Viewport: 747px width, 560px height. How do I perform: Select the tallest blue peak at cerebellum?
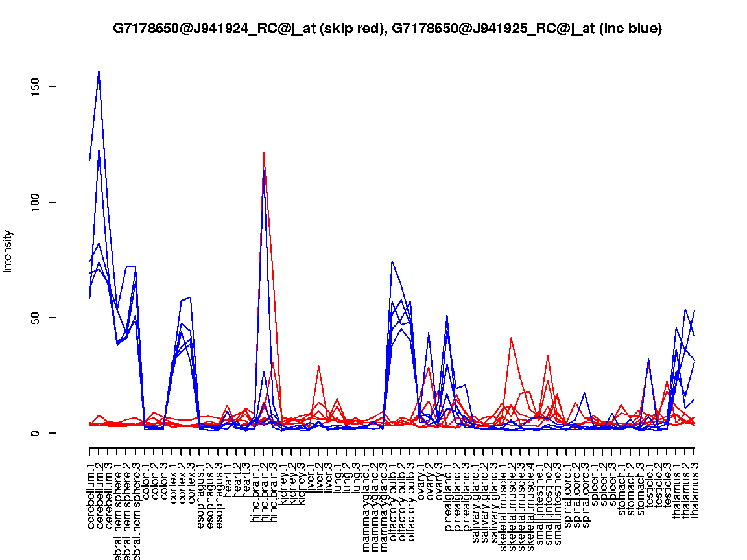tap(99, 71)
